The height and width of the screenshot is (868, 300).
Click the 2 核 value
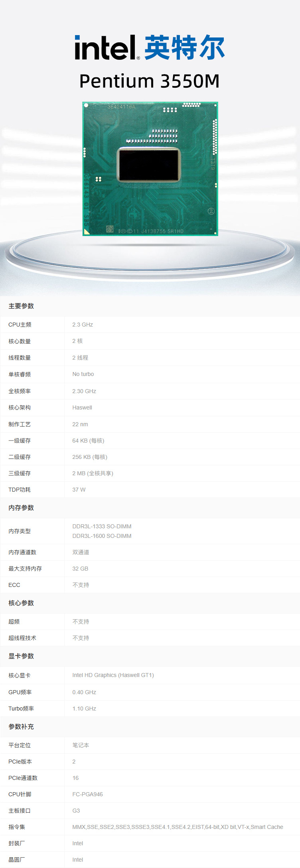pyautogui.click(x=77, y=341)
